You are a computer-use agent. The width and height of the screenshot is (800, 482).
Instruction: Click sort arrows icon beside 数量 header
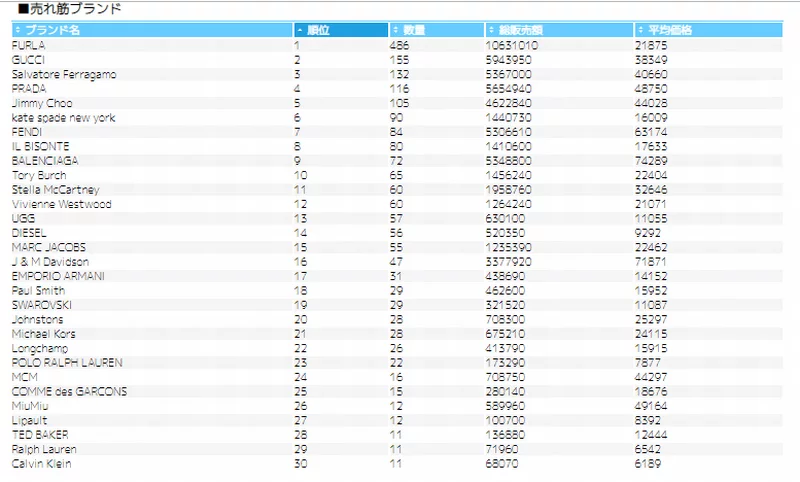(395, 30)
